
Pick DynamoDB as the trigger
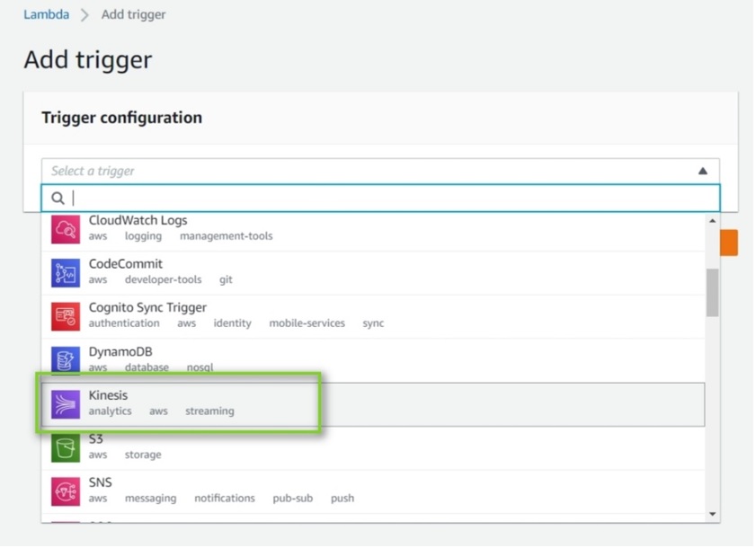120,351
